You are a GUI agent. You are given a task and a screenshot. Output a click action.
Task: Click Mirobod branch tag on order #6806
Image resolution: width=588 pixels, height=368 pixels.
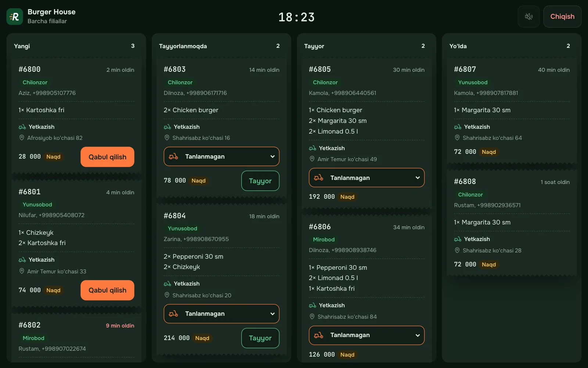tap(324, 240)
